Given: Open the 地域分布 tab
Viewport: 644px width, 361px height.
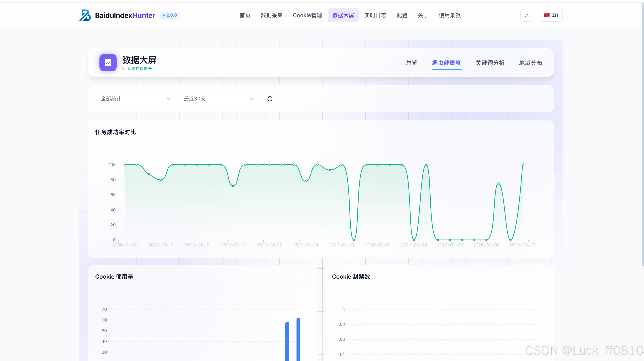Looking at the screenshot, I should point(530,63).
